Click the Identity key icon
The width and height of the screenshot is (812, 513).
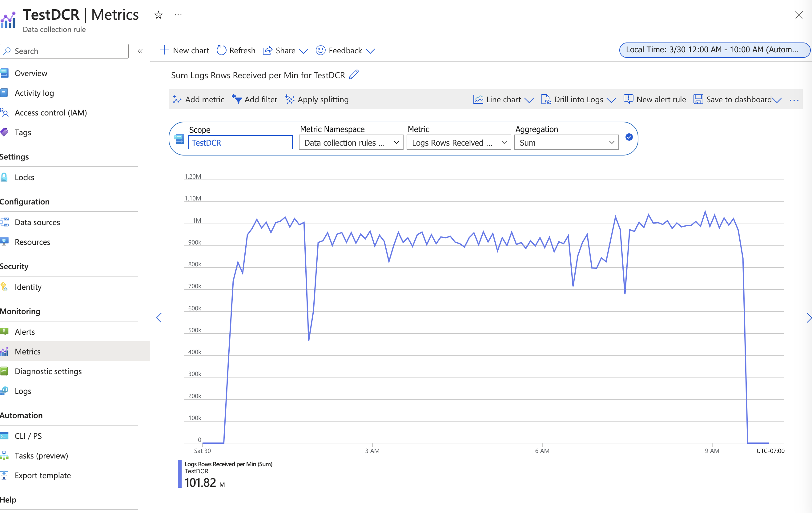[x=4, y=287]
